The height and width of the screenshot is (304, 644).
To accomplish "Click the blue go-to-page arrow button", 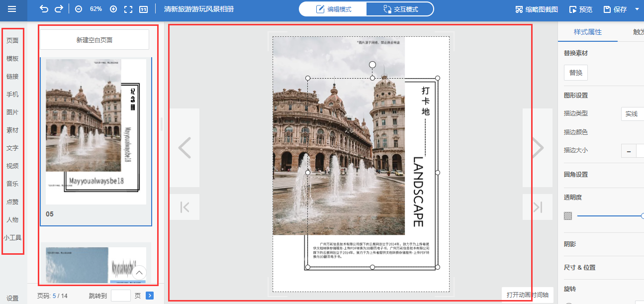I will coord(150,296).
